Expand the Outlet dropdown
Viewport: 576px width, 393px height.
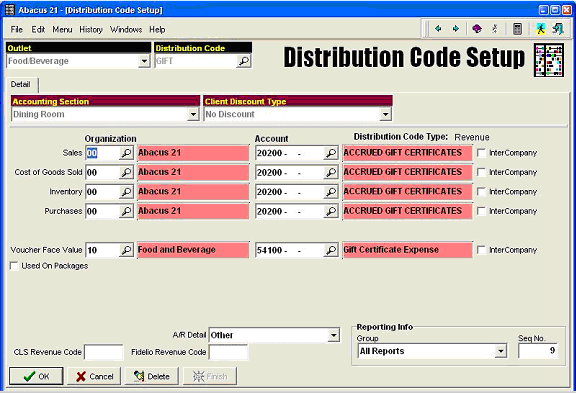coord(144,61)
